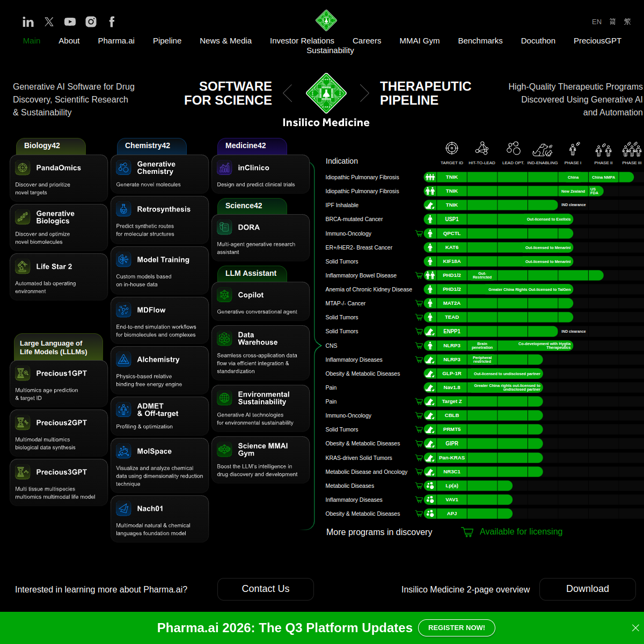Viewport: 644px width, 644px height.
Task: Click the 'More programs in discovery' text
Action: point(379,532)
